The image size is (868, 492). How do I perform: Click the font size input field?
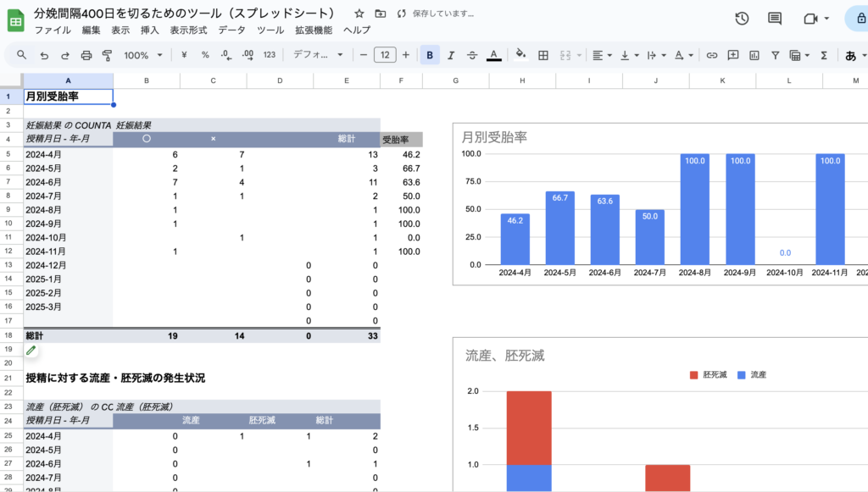[x=385, y=55]
